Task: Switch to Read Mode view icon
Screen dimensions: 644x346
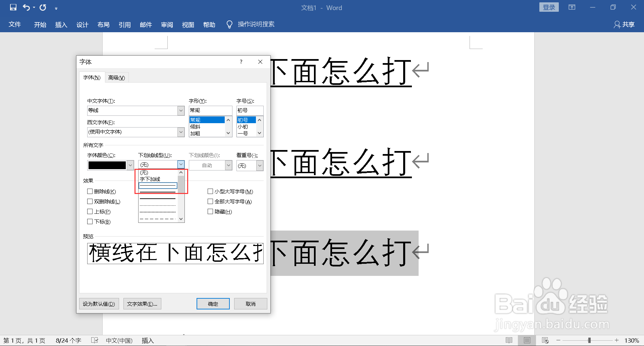Action: pos(509,340)
